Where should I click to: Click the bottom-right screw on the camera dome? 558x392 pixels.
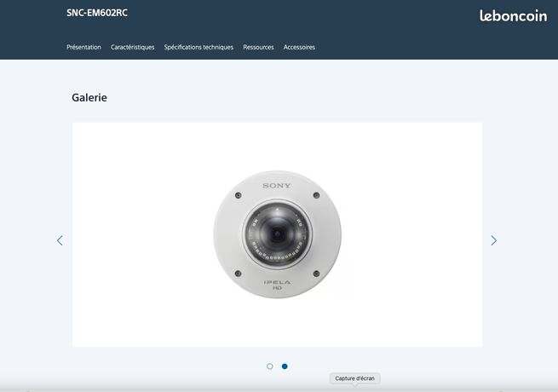(316, 274)
